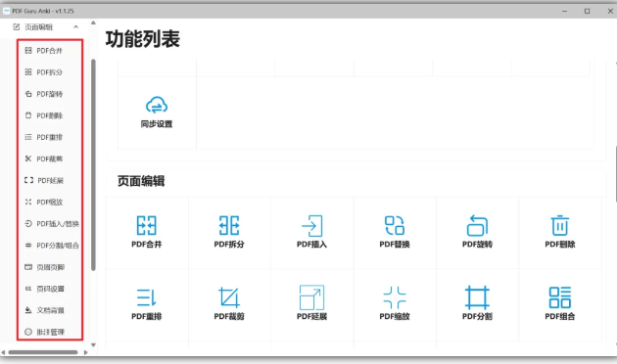Open PDF裁剪 scissors item in sidebar
This screenshot has width=617, height=364.
pyautogui.click(x=43, y=159)
